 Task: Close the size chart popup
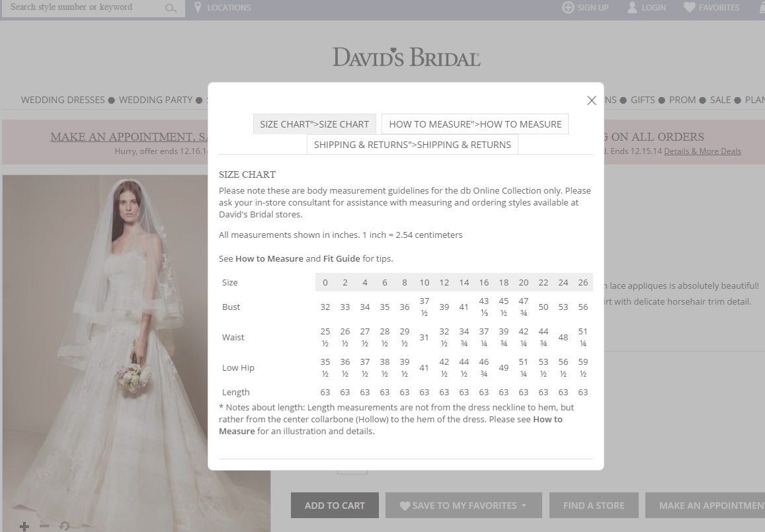pyautogui.click(x=591, y=100)
